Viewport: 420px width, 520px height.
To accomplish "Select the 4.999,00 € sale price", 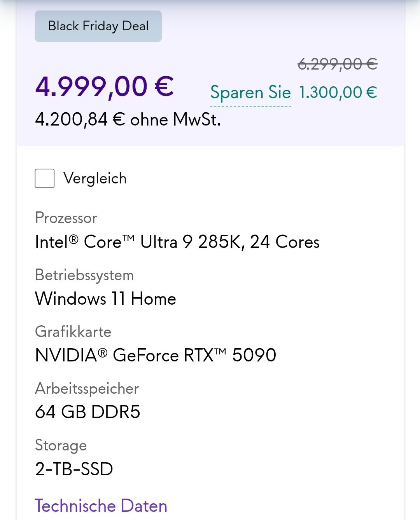I will (x=104, y=86).
